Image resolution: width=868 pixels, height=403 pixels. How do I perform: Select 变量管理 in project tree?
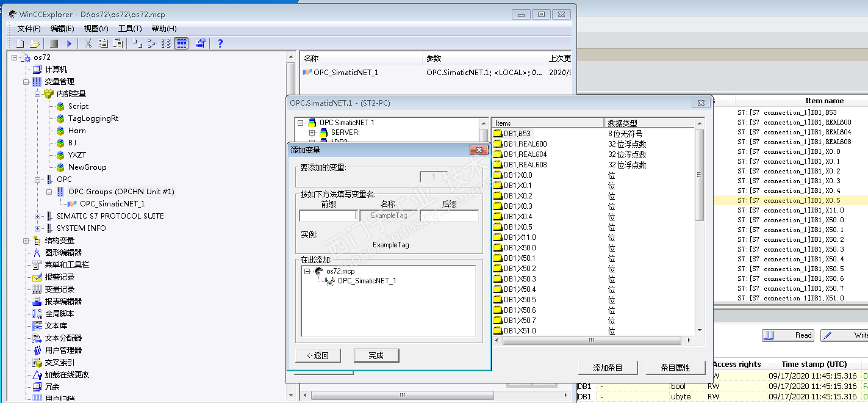click(x=59, y=81)
